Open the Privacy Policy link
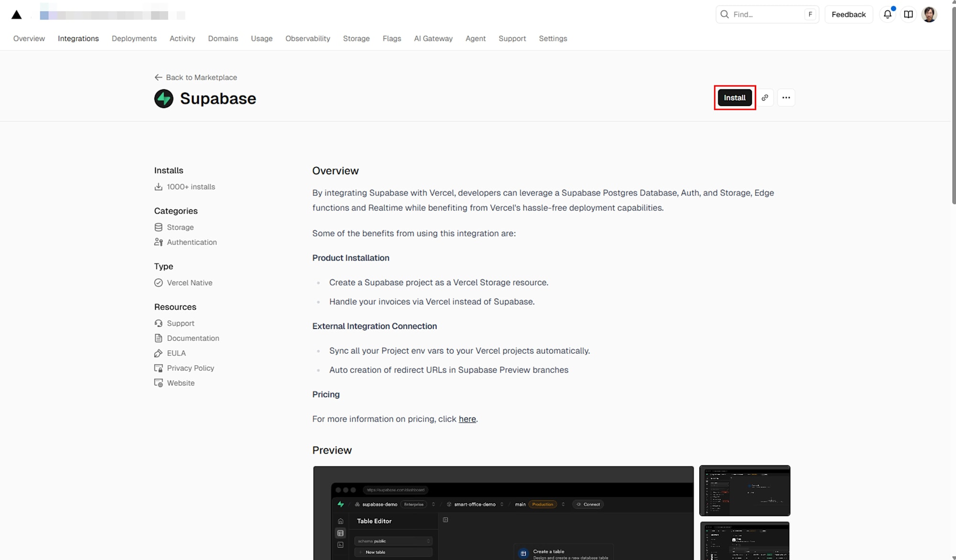The image size is (956, 560). click(190, 368)
